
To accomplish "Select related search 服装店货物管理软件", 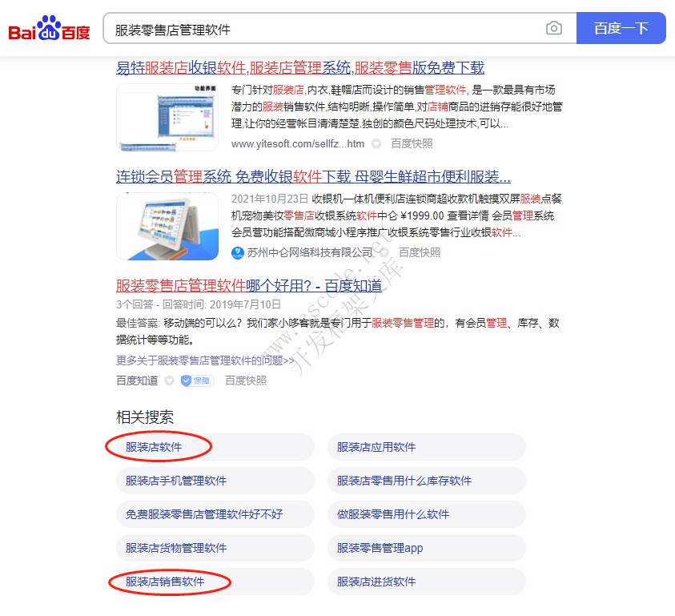I will pos(215,548).
